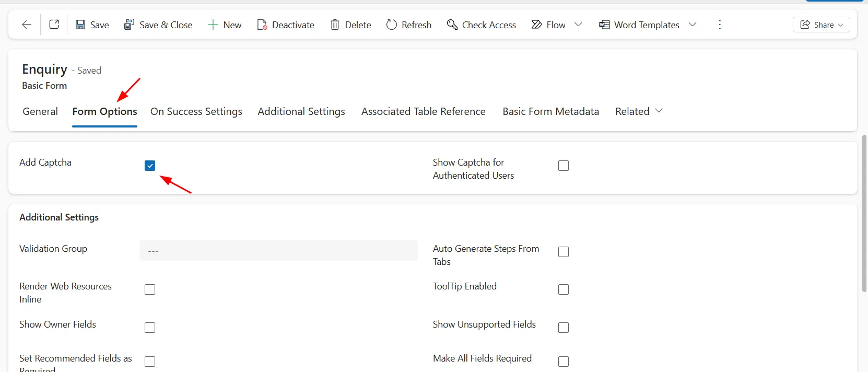The image size is (868, 372).
Task: Click the Validation Group input field
Action: pos(278,251)
